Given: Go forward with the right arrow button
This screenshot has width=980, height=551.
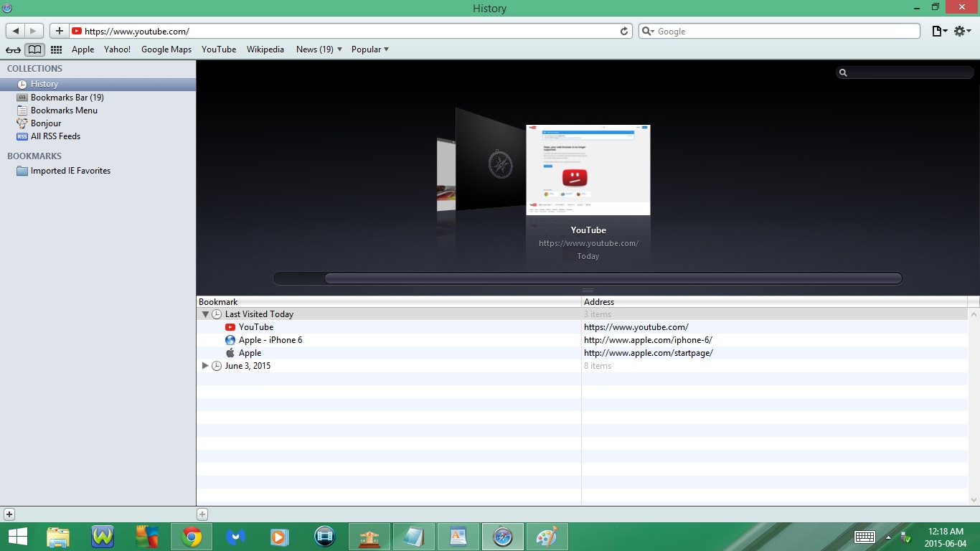Looking at the screenshot, I should (x=34, y=31).
